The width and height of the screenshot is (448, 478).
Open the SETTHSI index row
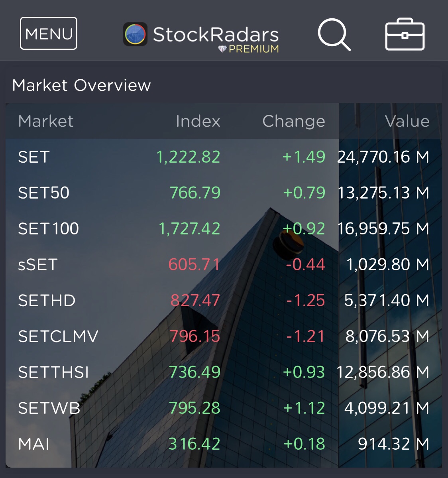point(224,372)
